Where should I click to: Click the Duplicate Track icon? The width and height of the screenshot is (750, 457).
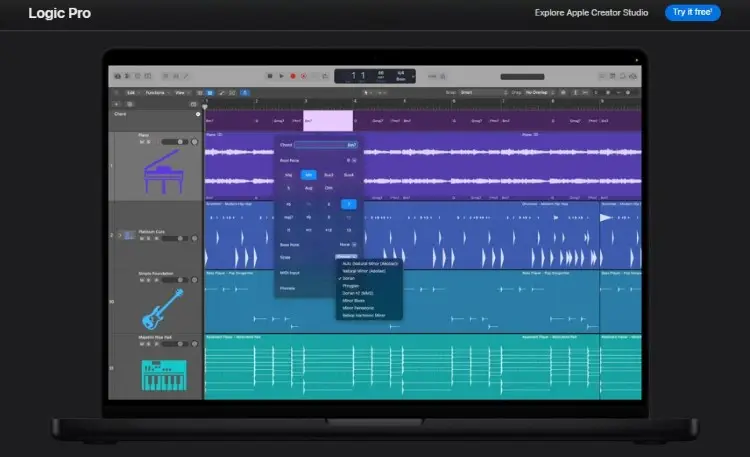[130, 104]
